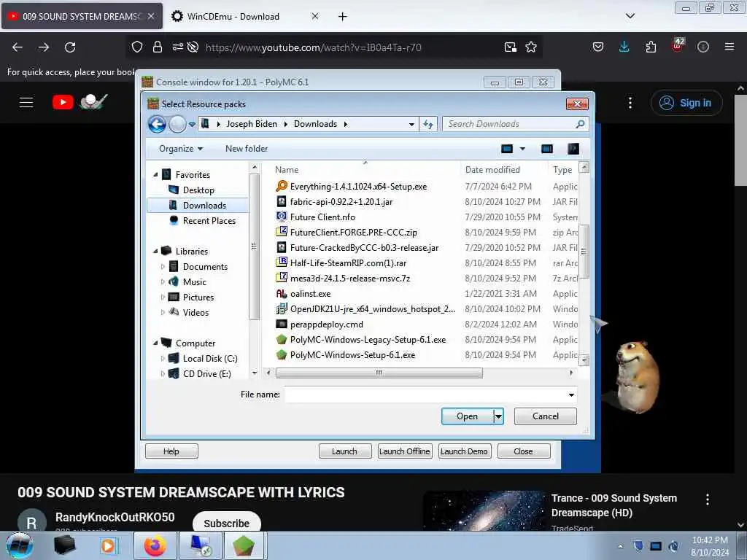Show the preview pane icon
The width and height of the screenshot is (747, 560).
[547, 149]
